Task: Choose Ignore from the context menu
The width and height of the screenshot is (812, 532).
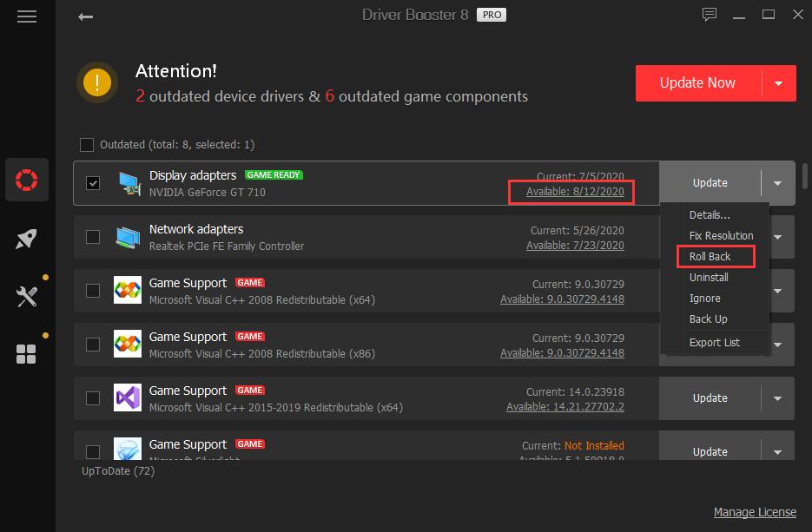Action: (704, 299)
